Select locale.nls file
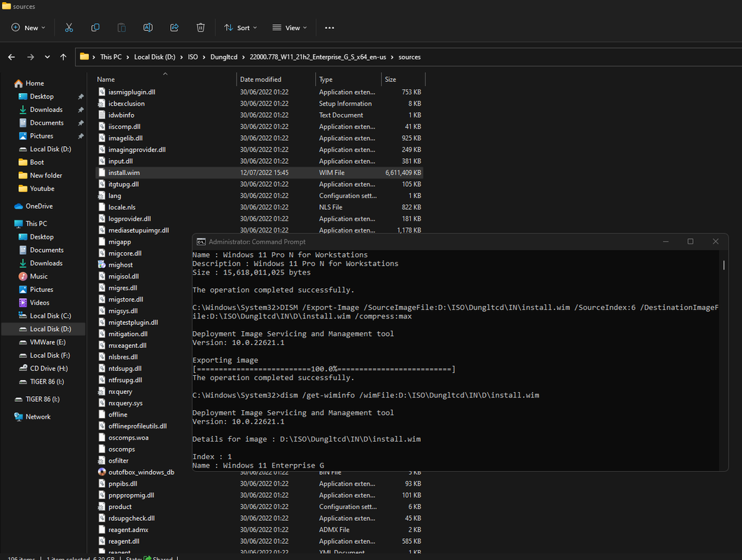Image resolution: width=742 pixels, height=560 pixels. (x=259, y=207)
